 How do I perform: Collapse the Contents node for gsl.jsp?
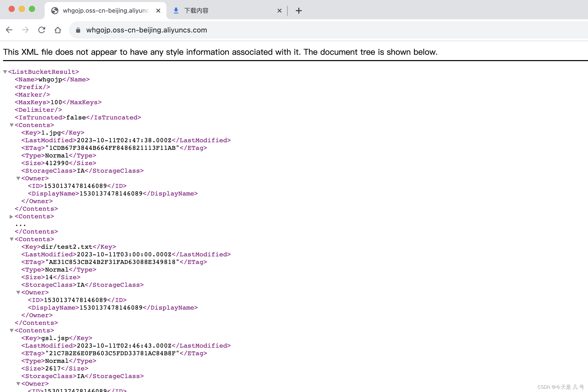(11, 331)
